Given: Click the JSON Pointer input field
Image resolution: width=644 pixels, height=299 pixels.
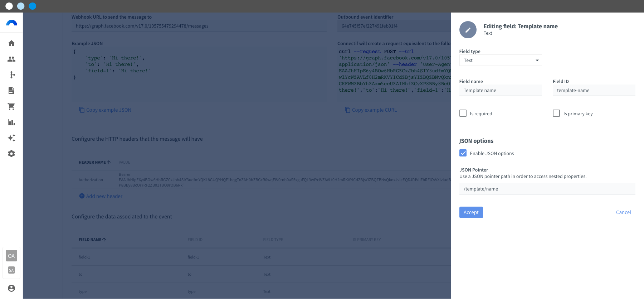Looking at the screenshot, I should (547, 189).
